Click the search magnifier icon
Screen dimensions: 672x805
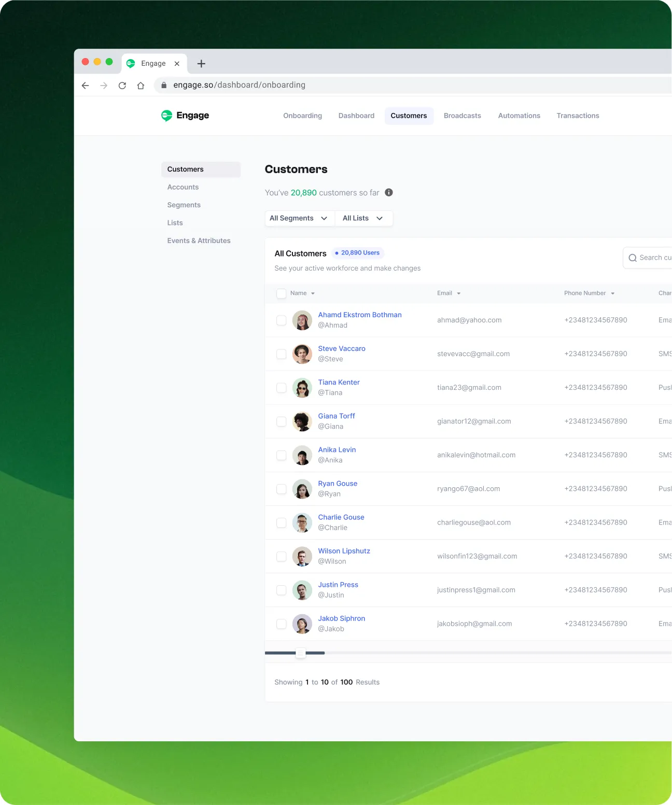tap(633, 258)
